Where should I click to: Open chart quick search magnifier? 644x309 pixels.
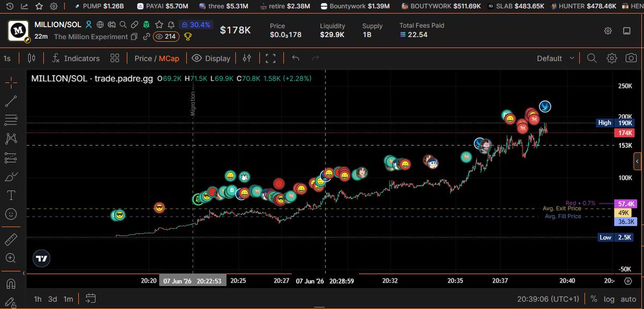(x=591, y=58)
